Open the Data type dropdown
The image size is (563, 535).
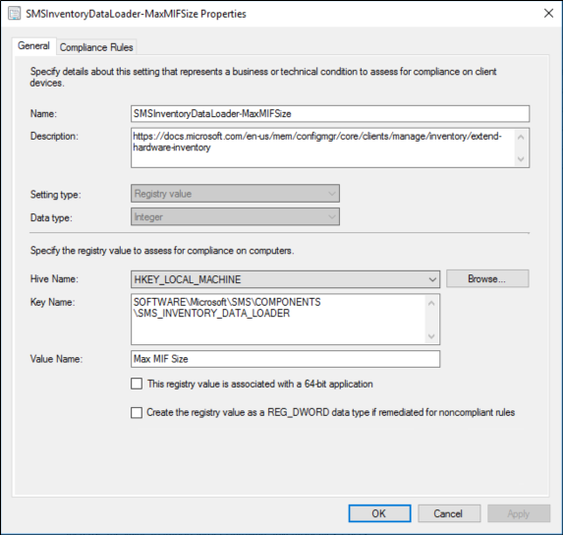235,217
